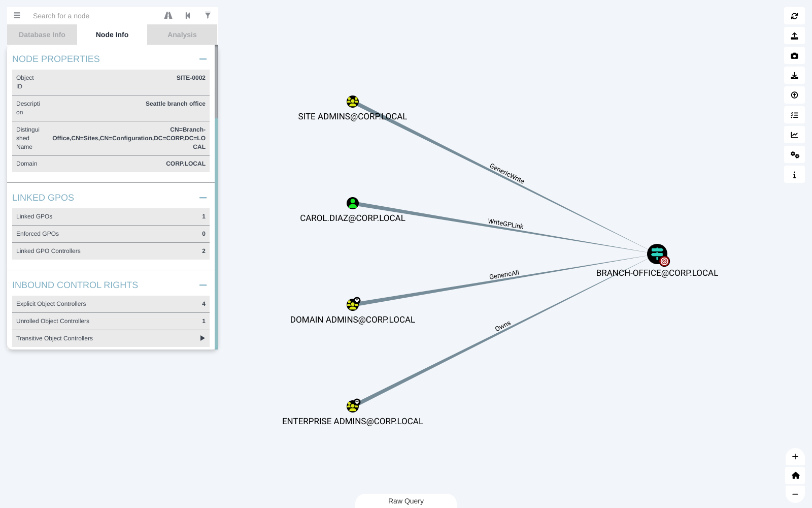Viewport: 812px width, 508px height.
Task: Open the task list icon
Action: pos(794,115)
